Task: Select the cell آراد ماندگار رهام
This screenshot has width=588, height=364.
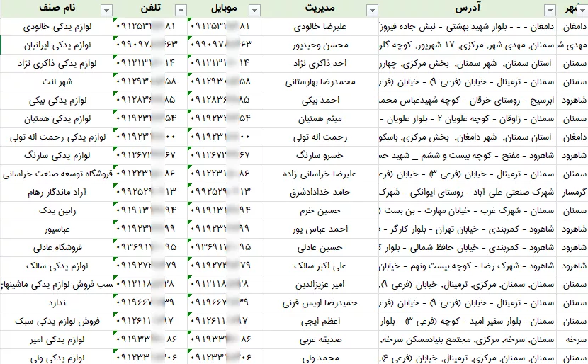Action: coord(57,192)
